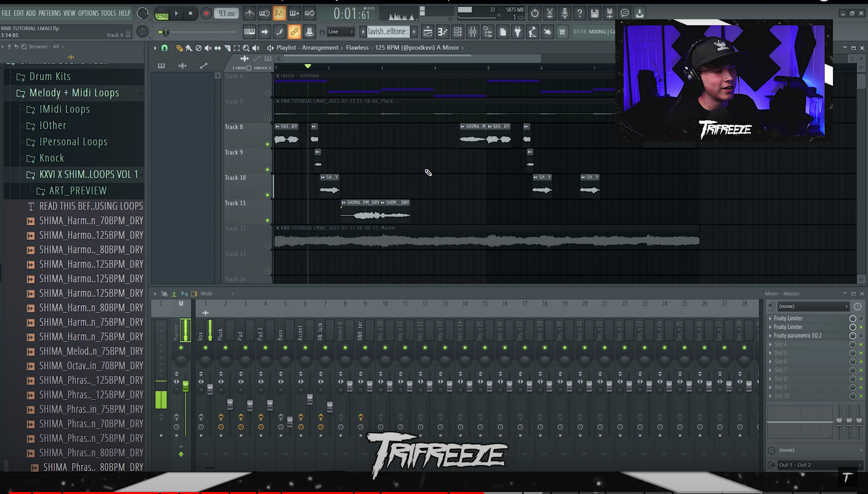The height and width of the screenshot is (494, 868).
Task: Open the Piano roll view icon
Action: pos(443,32)
